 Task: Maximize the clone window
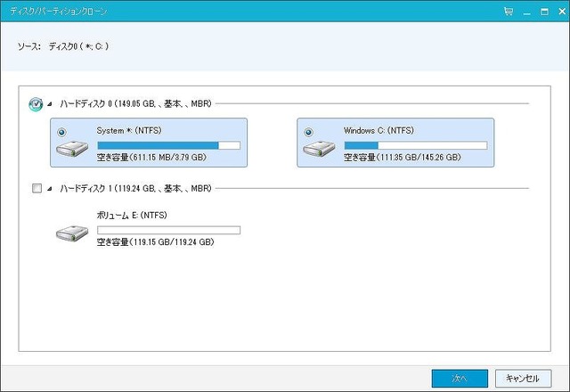click(544, 12)
